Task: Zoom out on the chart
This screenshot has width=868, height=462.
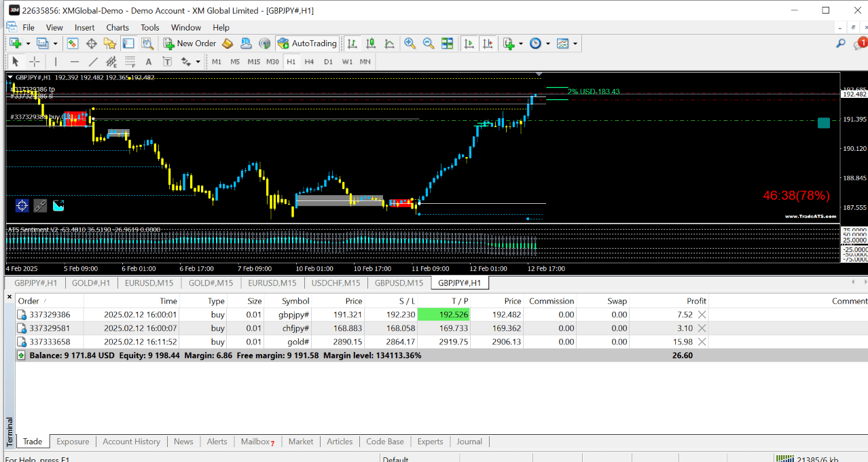Action: pos(429,43)
